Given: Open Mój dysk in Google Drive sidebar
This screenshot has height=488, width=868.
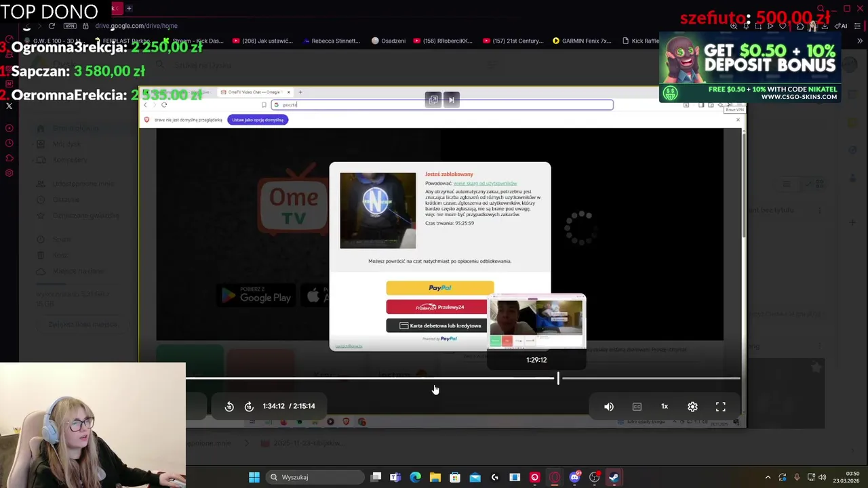Looking at the screenshot, I should (x=66, y=144).
